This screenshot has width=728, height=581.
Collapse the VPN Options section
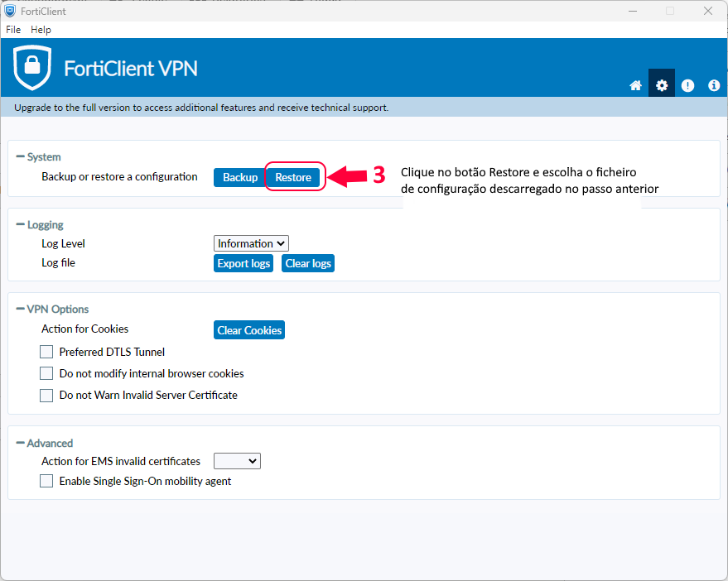click(21, 309)
